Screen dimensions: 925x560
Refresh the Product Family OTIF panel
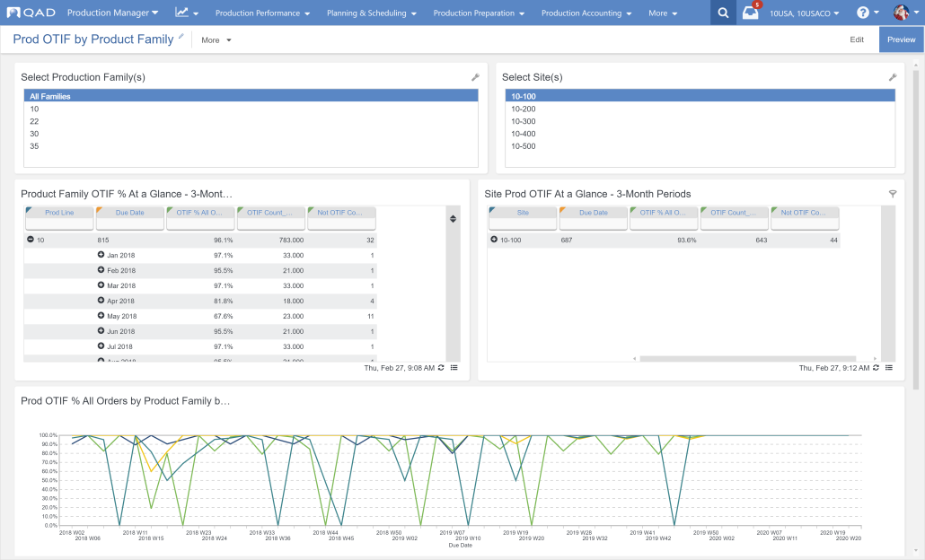(x=441, y=368)
